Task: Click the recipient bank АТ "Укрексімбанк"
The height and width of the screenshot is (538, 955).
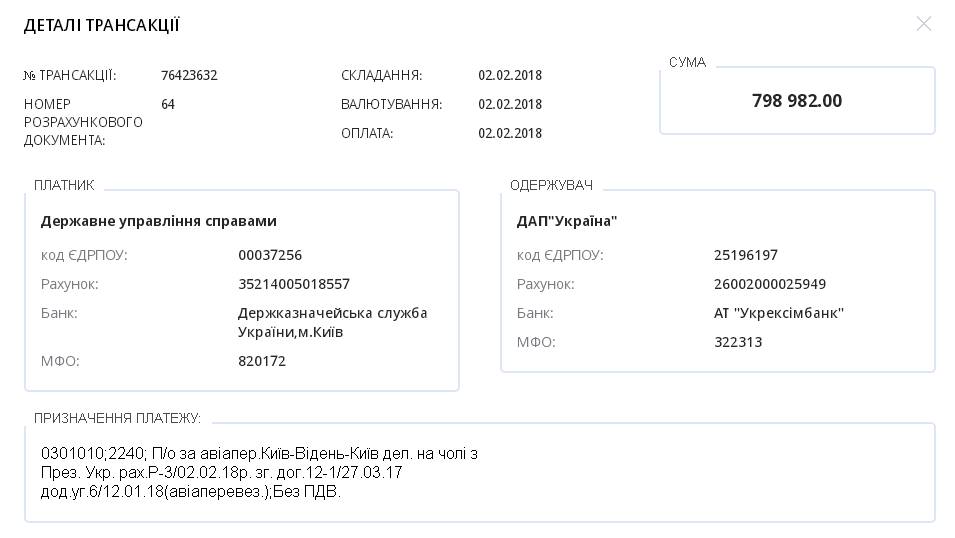Action: 779,313
